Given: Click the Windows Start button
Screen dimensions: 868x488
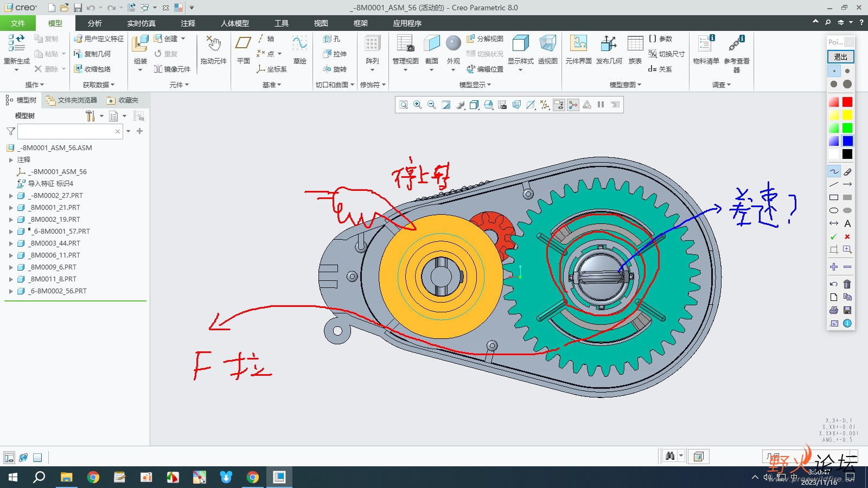Looking at the screenshot, I should [13, 477].
